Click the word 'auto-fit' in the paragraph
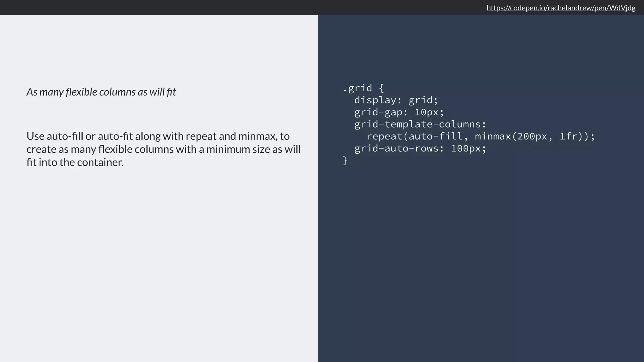 [115, 136]
